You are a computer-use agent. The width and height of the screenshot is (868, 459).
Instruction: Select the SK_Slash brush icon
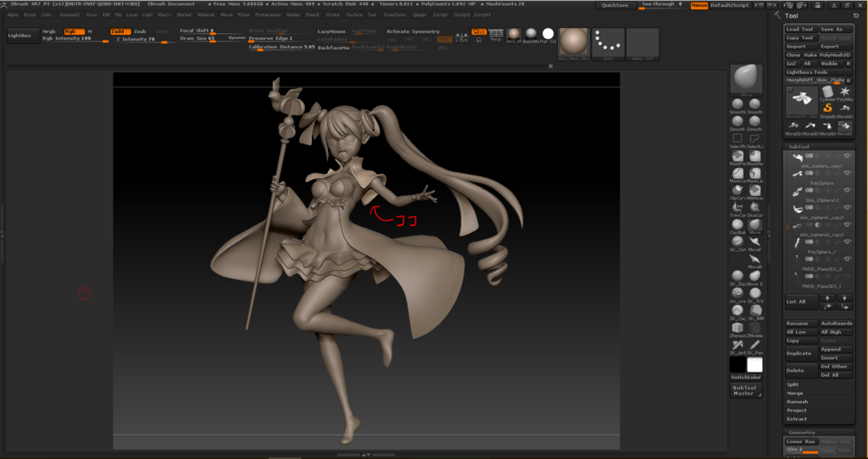pyautogui.click(x=737, y=276)
